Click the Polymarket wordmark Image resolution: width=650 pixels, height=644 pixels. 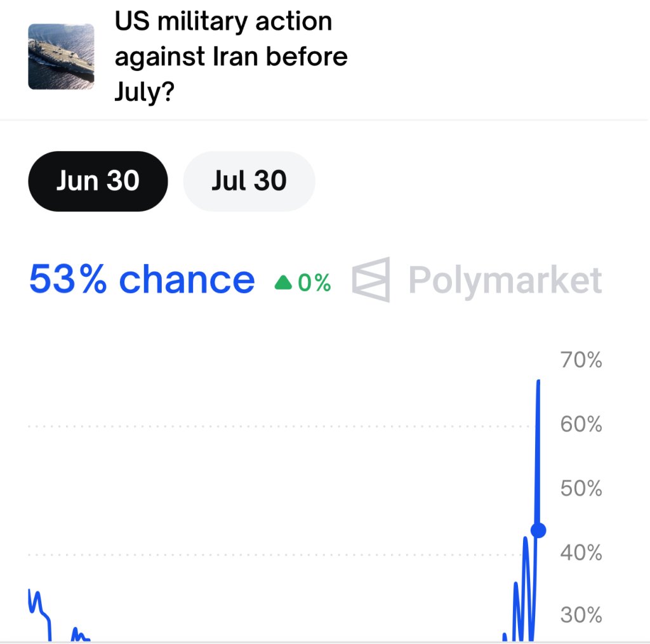505,281
